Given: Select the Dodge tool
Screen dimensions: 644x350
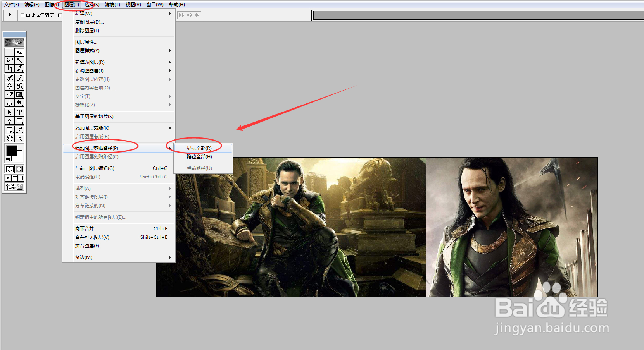Looking at the screenshot, I should (x=19, y=103).
